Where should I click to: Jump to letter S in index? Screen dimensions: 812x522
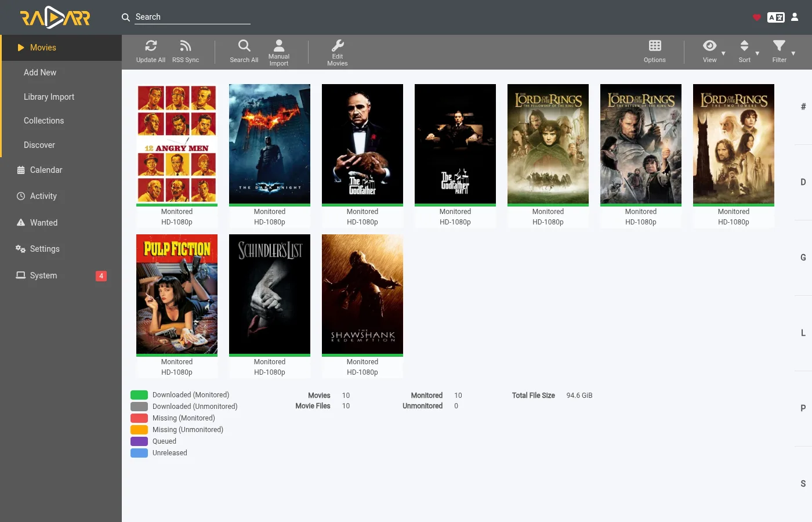click(x=803, y=484)
